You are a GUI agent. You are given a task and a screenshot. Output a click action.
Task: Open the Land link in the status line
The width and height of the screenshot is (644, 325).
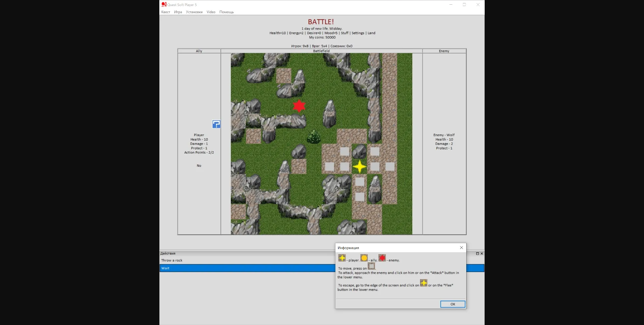pyautogui.click(x=371, y=33)
